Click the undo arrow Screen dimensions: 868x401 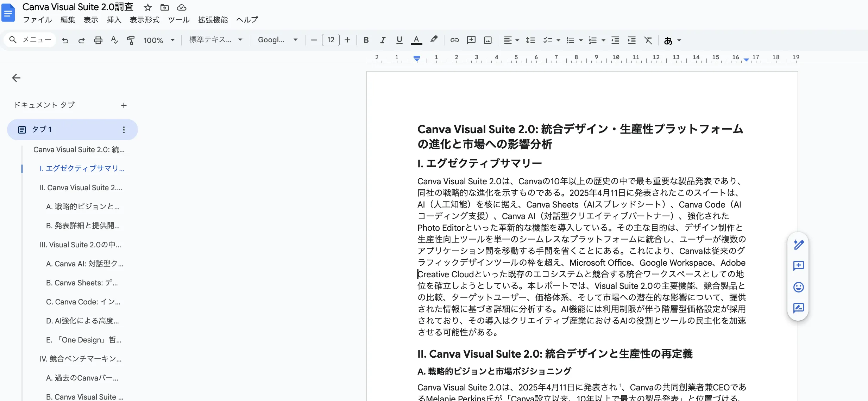pos(65,40)
